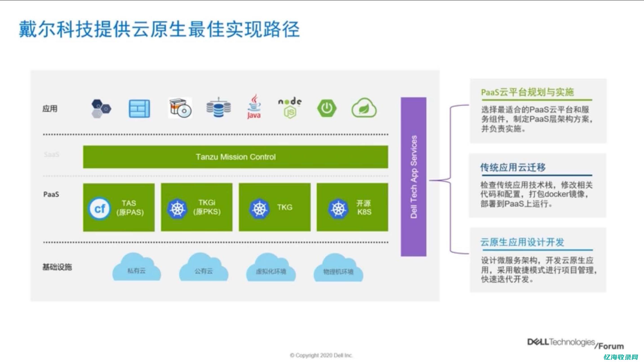Screen dimensions: 644x362
Task: Click the 公有云 cloud shape
Action: (204, 267)
